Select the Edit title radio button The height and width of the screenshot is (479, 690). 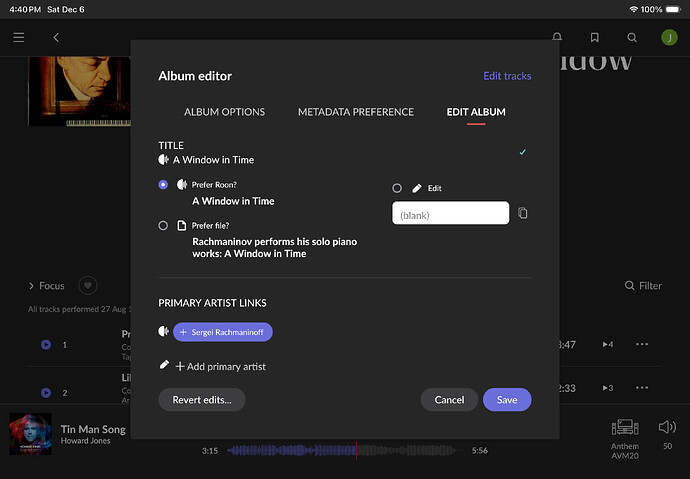pos(397,188)
